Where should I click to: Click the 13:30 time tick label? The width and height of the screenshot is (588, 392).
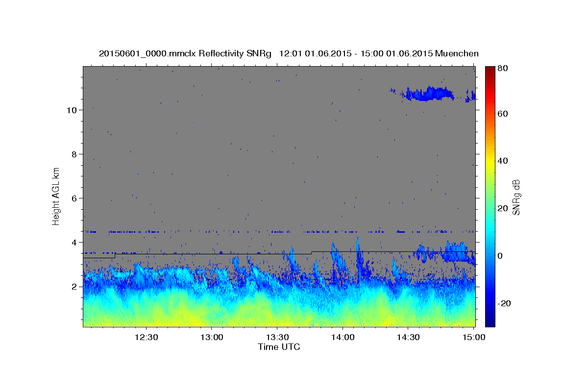(277, 338)
